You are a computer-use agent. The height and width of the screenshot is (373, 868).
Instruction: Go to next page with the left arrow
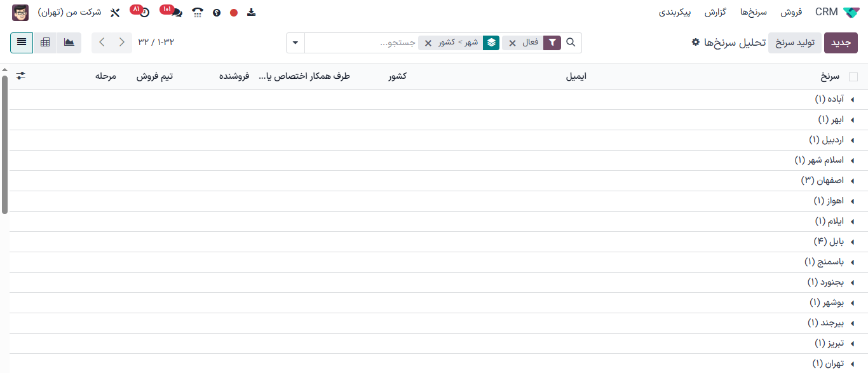pos(102,43)
